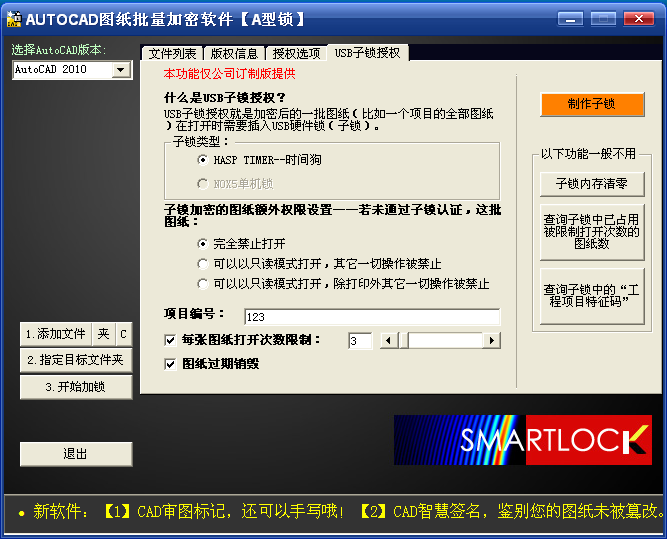Minimize the application window
The width and height of the screenshot is (667, 539).
point(570,19)
